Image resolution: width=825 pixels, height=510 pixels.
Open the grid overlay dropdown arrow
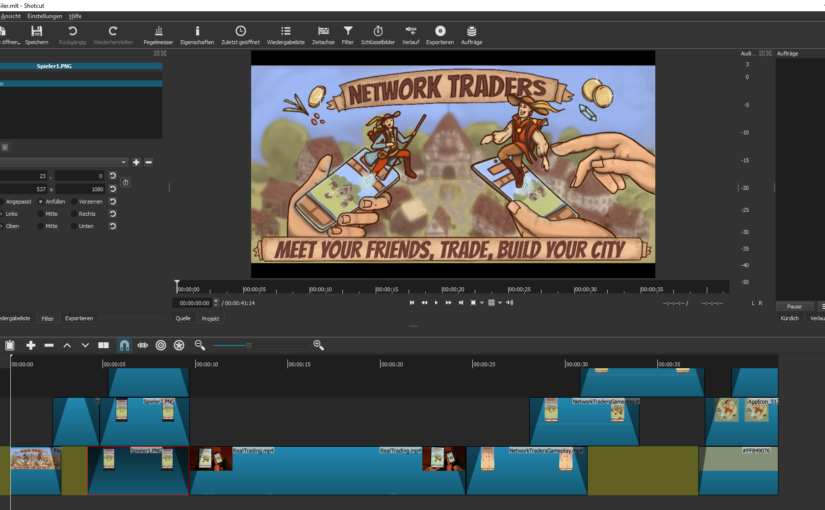point(500,303)
